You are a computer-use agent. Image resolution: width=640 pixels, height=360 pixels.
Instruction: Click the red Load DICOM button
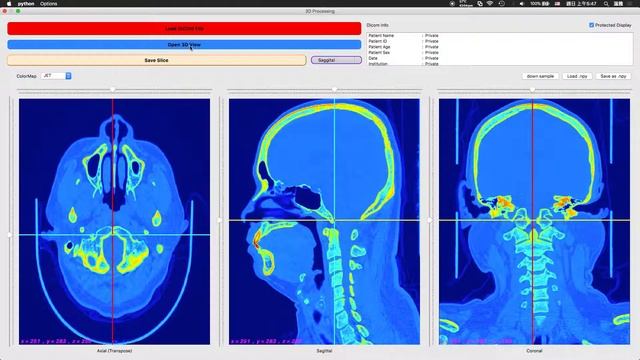click(184, 29)
